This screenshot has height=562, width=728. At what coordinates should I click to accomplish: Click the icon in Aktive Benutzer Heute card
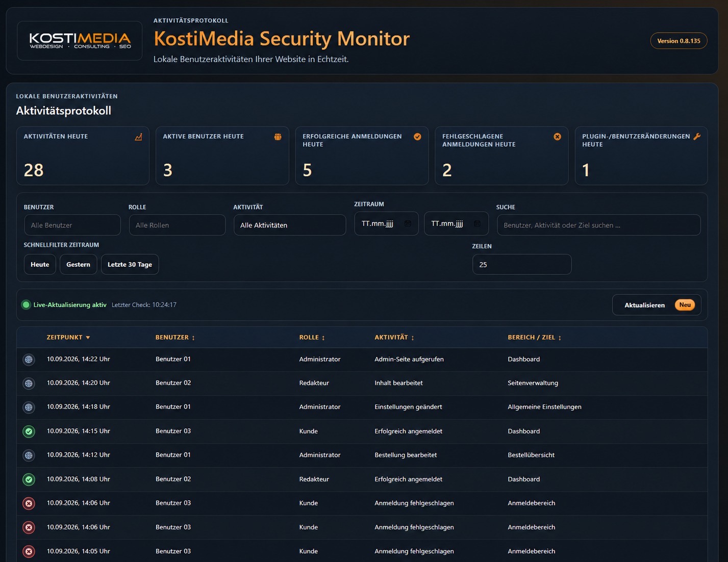278,137
